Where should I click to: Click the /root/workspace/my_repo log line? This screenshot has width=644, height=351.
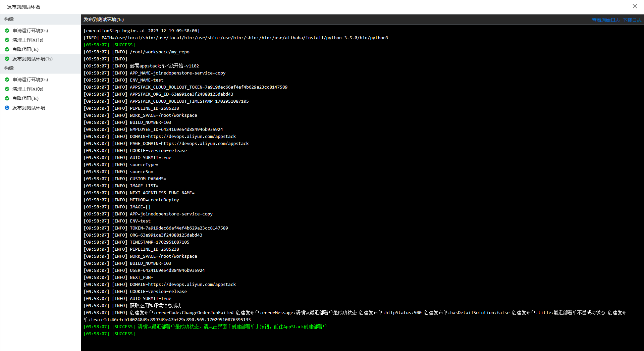coord(137,52)
